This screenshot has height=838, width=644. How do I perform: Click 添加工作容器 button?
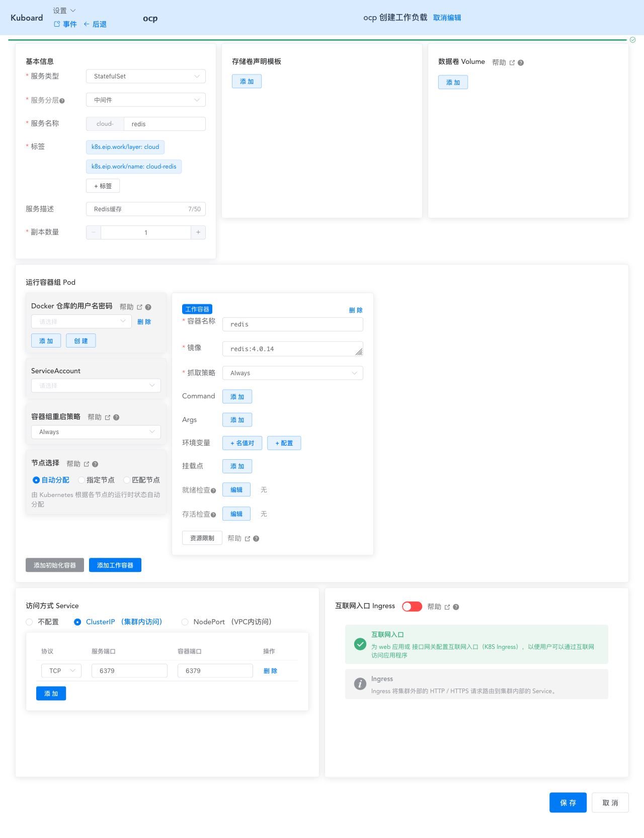tap(115, 565)
